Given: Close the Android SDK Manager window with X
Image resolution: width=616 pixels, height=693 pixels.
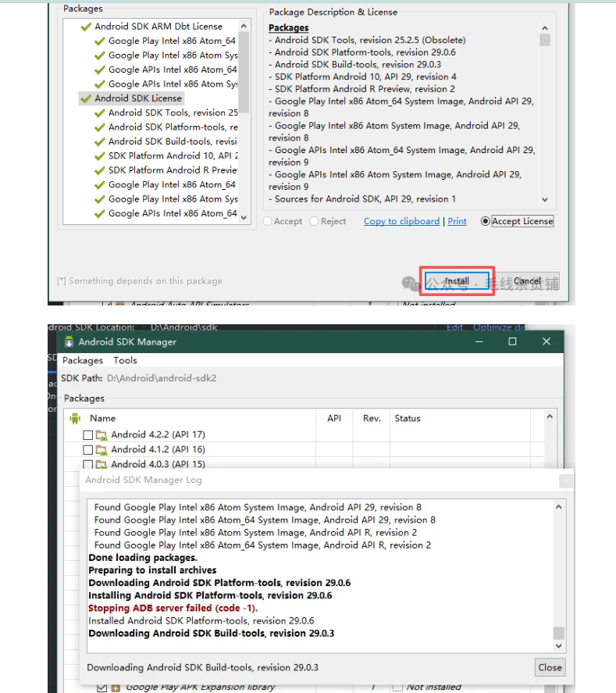Looking at the screenshot, I should (x=547, y=341).
